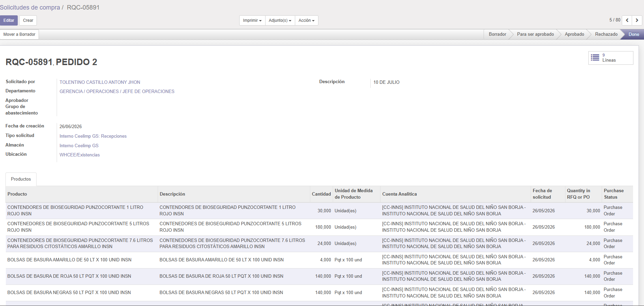Open TOLENTINO CASTILLO ANTONY JHON link

coord(100,82)
